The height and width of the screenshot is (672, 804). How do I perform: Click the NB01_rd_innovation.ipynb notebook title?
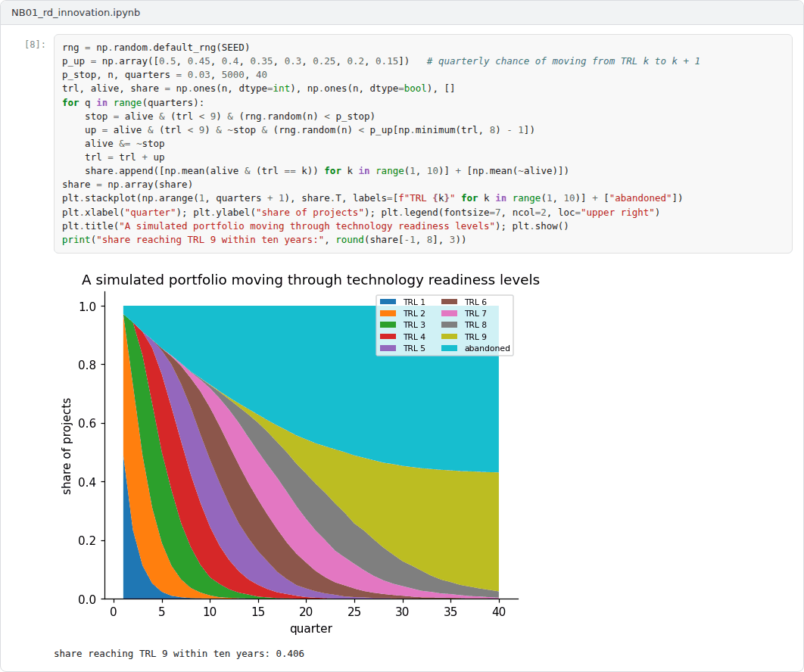pyautogui.click(x=76, y=12)
